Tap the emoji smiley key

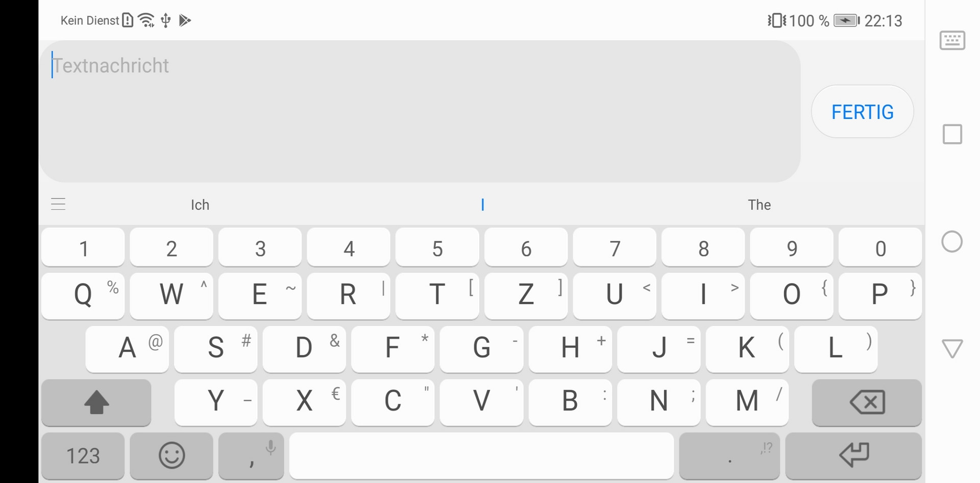[x=171, y=455]
